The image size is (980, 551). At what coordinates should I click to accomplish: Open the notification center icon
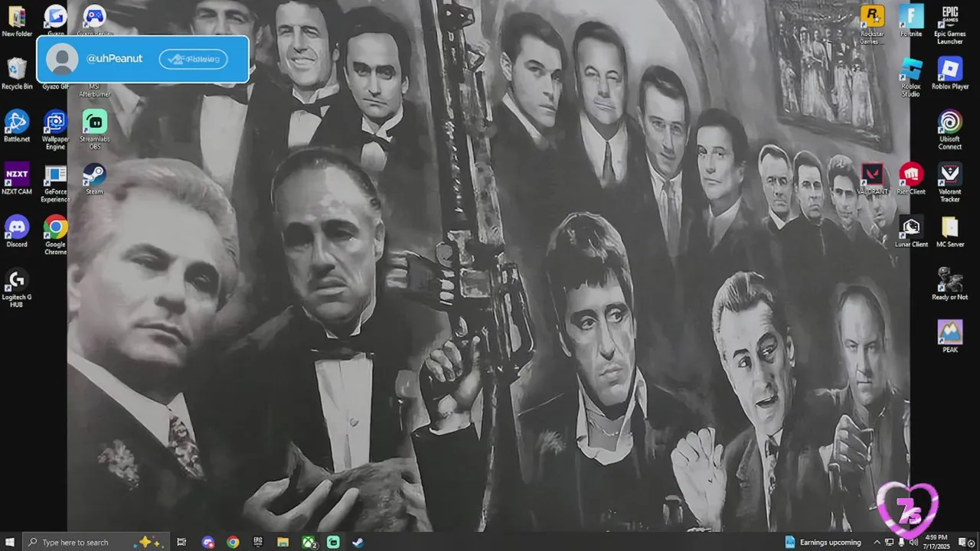click(965, 542)
